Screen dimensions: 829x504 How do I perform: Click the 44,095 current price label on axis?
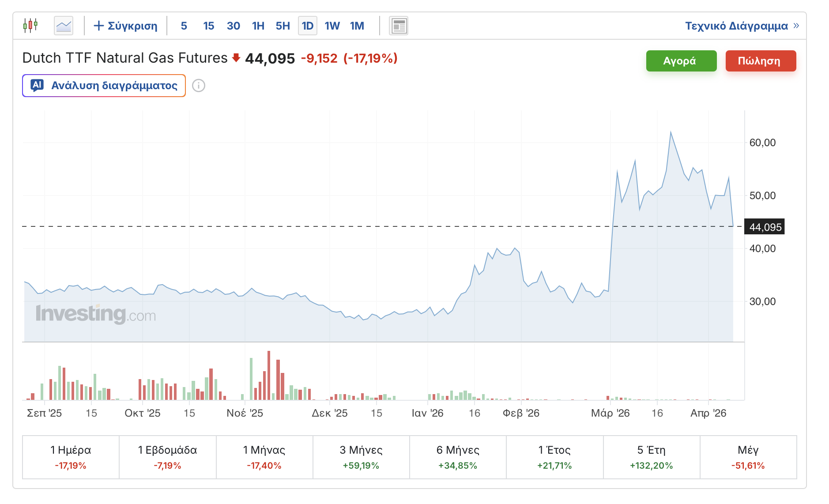point(765,227)
